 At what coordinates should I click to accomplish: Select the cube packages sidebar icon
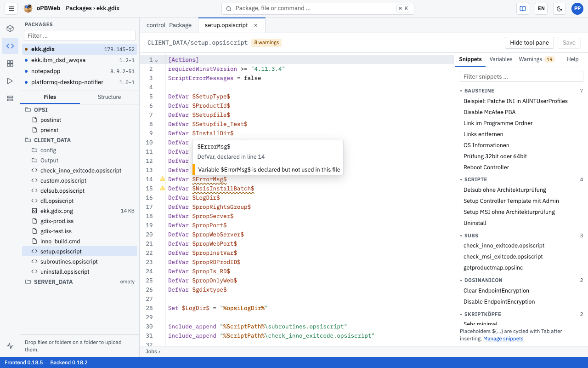(10, 29)
